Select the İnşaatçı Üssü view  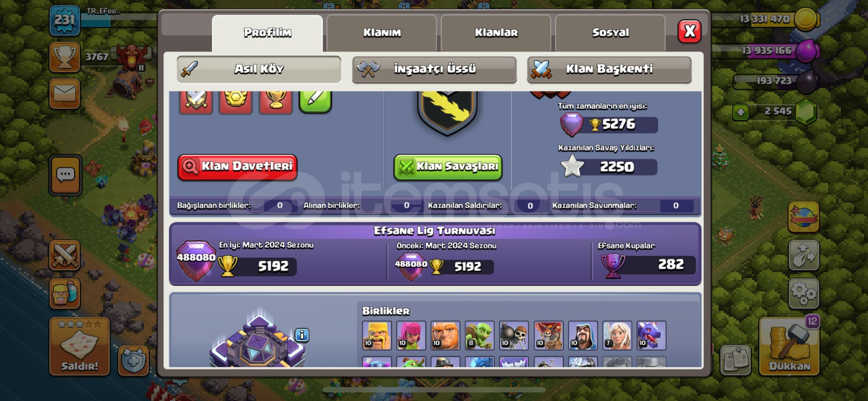click(x=434, y=69)
